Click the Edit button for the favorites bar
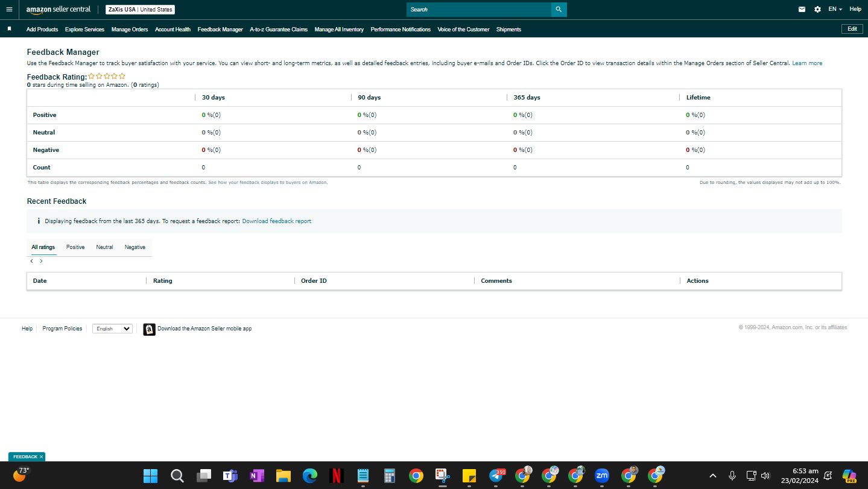 coord(852,29)
